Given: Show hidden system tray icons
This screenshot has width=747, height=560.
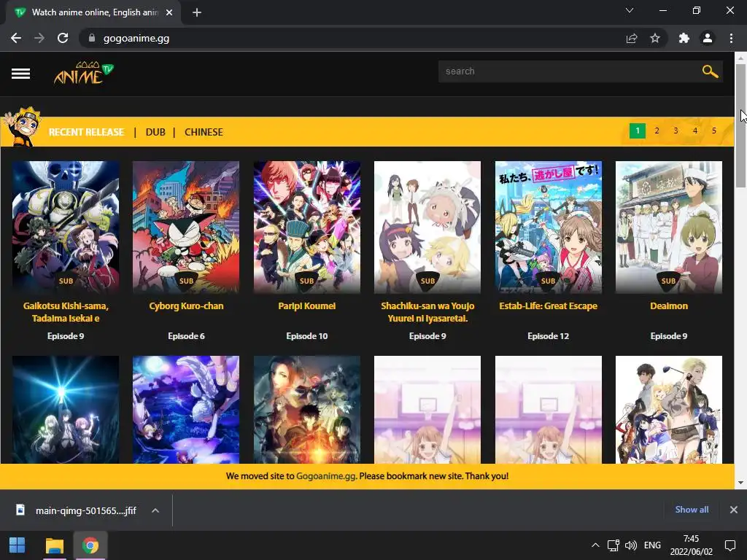Looking at the screenshot, I should (x=595, y=545).
